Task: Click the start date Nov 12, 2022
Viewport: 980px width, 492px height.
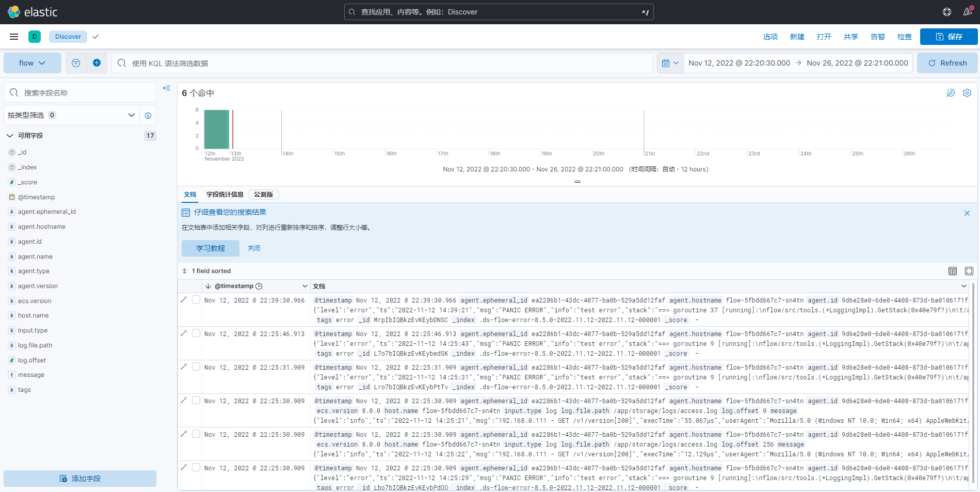Action: tap(740, 63)
